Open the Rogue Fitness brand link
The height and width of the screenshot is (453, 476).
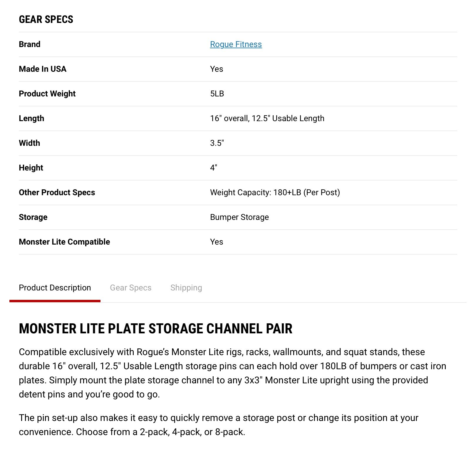coord(236,44)
